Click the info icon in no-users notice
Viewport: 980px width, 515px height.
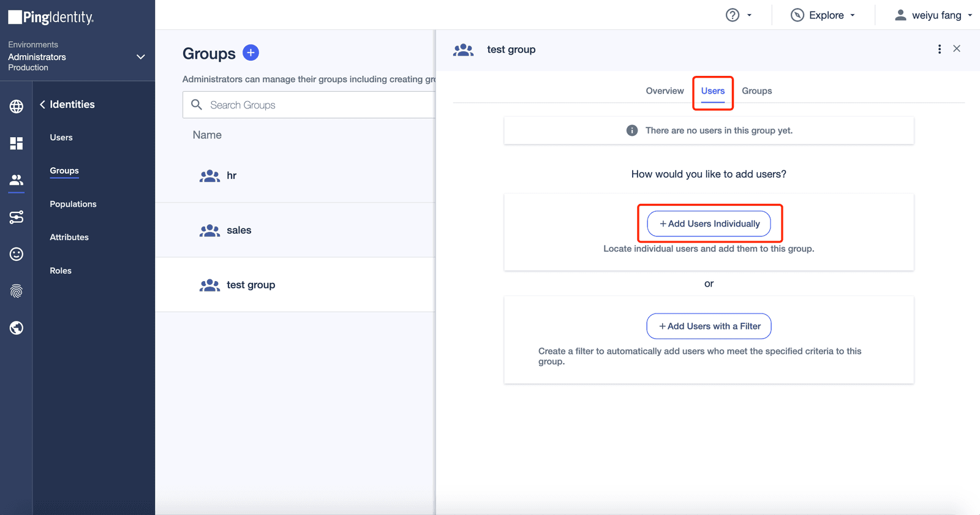coord(632,130)
